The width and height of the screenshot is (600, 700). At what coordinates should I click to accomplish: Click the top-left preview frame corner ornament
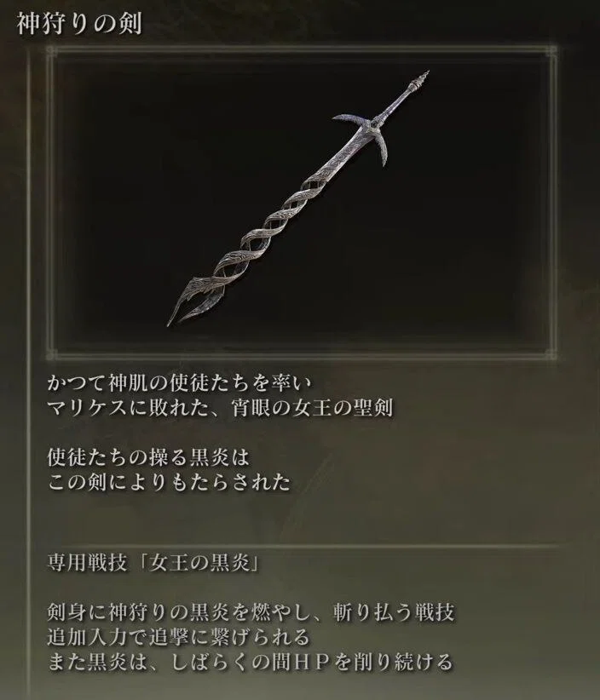pyautogui.click(x=51, y=50)
